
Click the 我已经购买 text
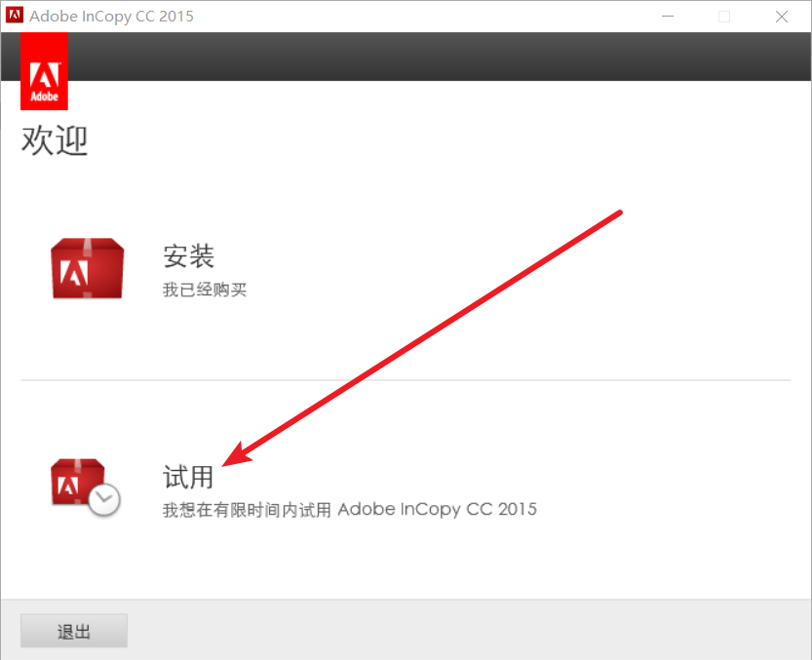pyautogui.click(x=205, y=290)
